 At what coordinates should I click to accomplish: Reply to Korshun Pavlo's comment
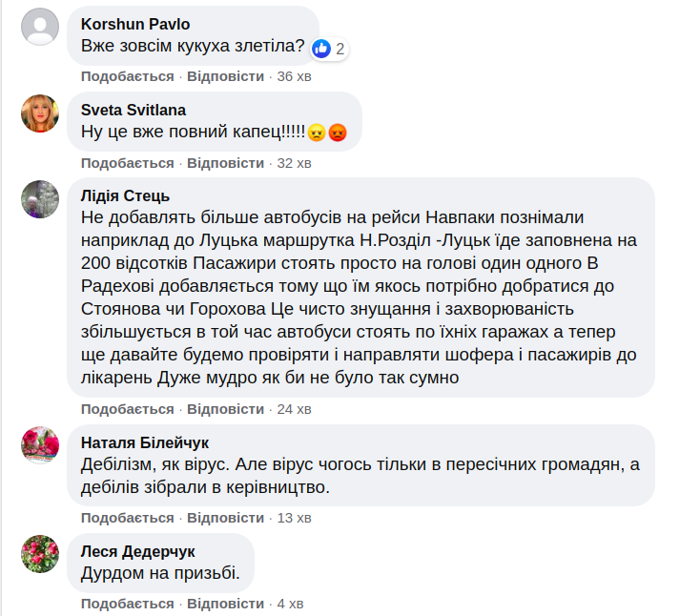coord(225,76)
